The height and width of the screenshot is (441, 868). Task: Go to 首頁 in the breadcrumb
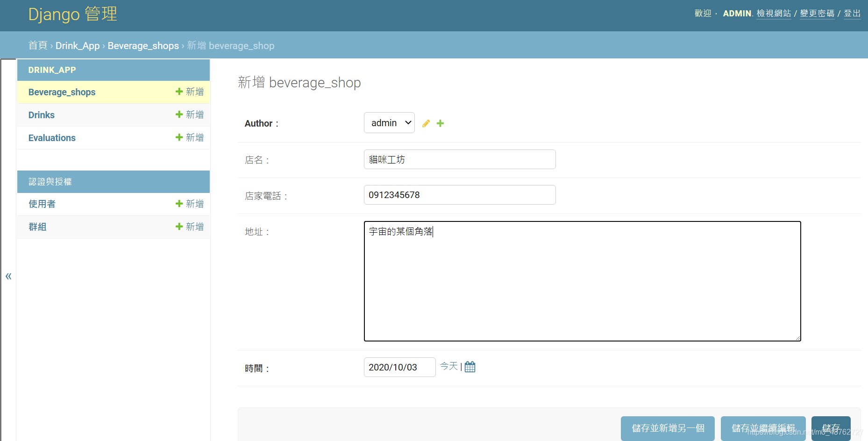pos(38,45)
